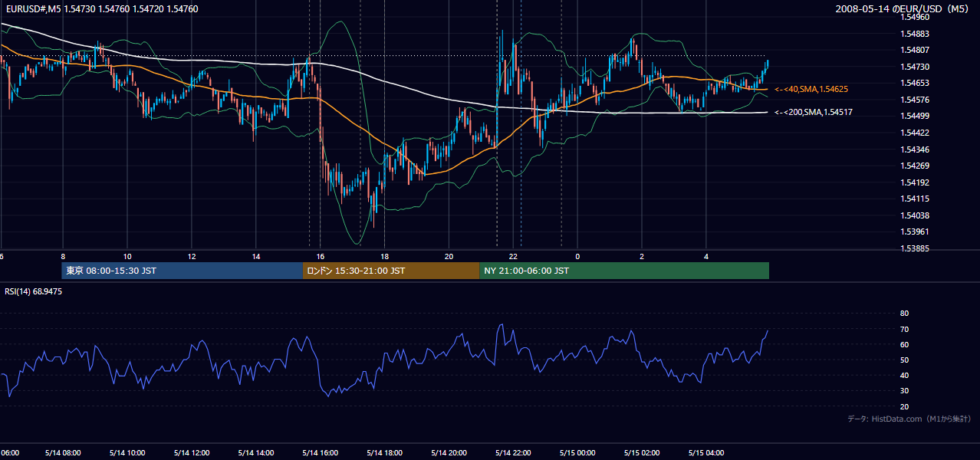Image resolution: width=980 pixels, height=460 pixels.
Task: Click the 5/15 02:00 date label
Action: (x=643, y=452)
